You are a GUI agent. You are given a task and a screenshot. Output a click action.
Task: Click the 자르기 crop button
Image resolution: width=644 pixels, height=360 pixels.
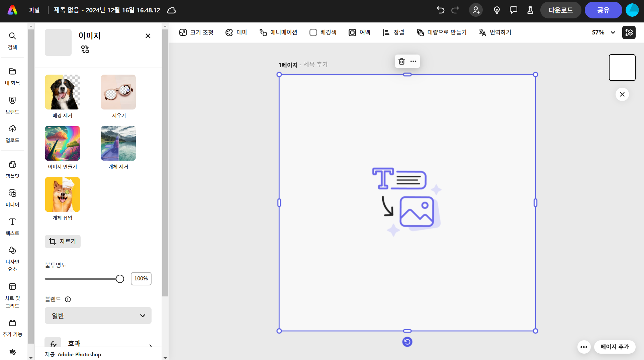click(x=63, y=242)
